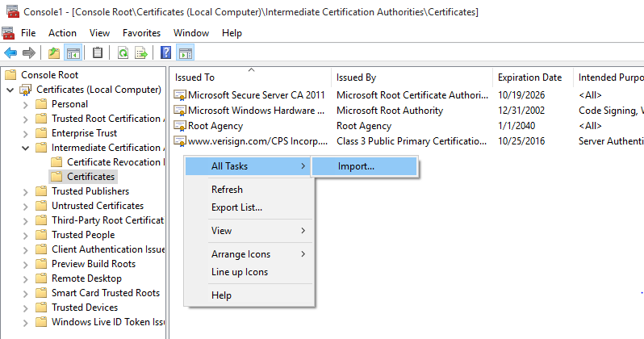Click the Remote Desktop folder icon
The image size is (644, 339).
coord(41,278)
